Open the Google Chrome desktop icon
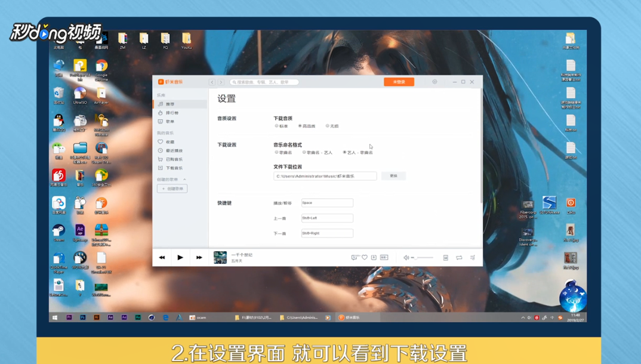Screen dimensions: 641x364 (x=101, y=69)
